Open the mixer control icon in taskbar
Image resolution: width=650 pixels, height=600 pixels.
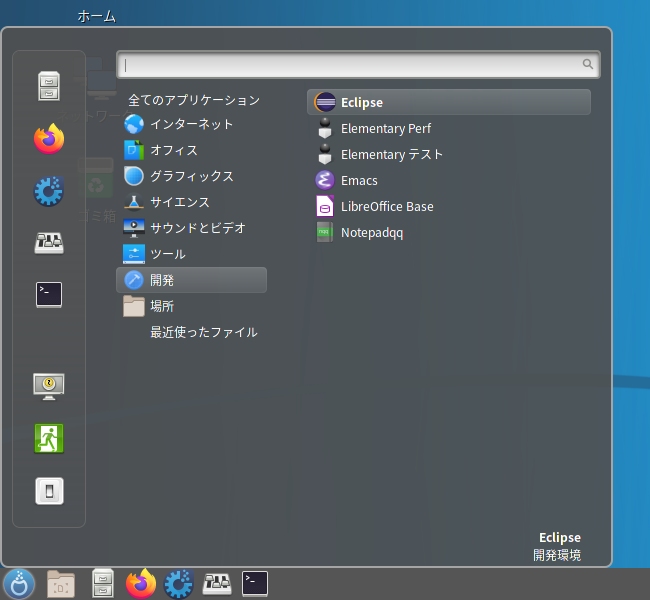pos(217,584)
